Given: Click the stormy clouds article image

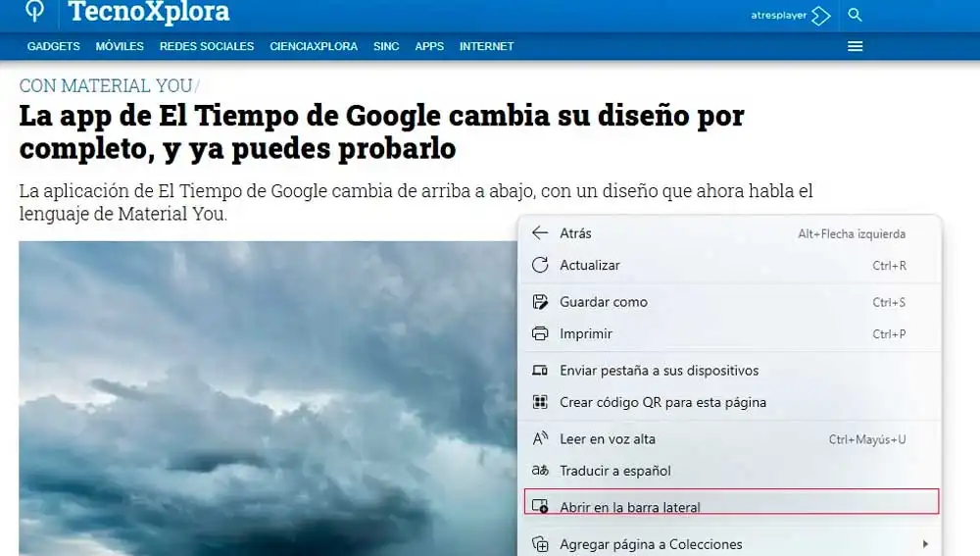Looking at the screenshot, I should tap(268, 398).
